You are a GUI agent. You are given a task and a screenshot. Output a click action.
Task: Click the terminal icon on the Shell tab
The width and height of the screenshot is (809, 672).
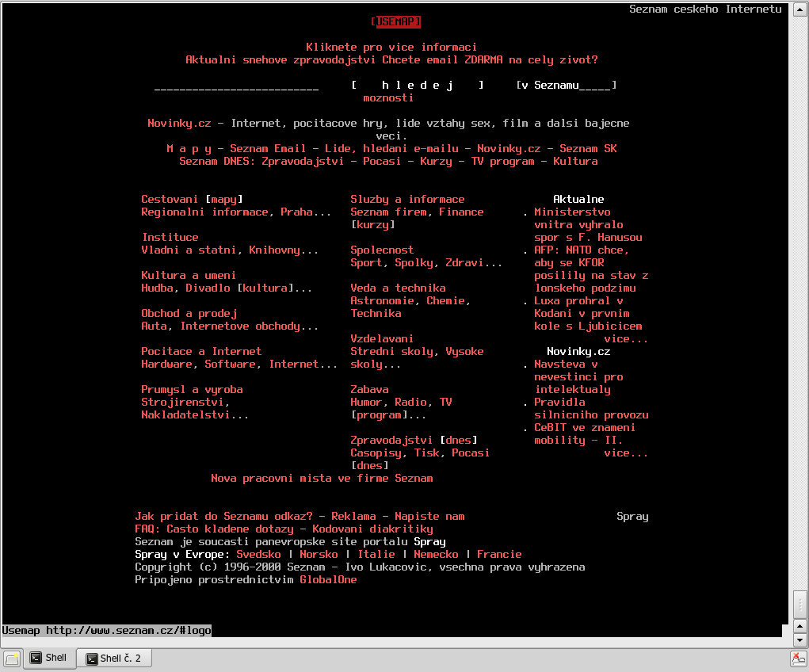coord(36,658)
